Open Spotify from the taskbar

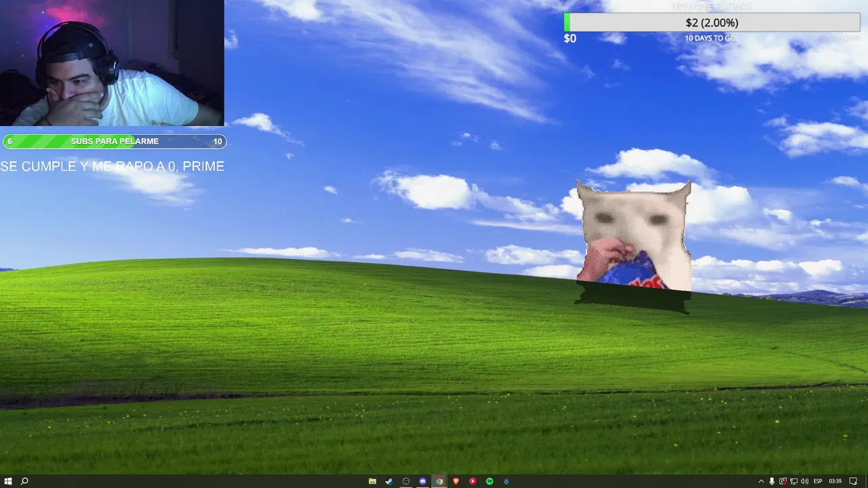(x=490, y=481)
